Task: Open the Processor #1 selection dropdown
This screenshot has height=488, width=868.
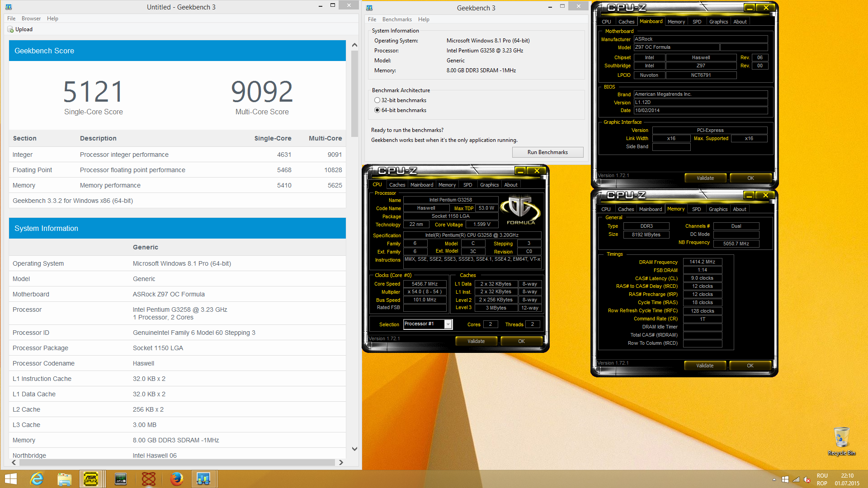Action: (x=448, y=324)
